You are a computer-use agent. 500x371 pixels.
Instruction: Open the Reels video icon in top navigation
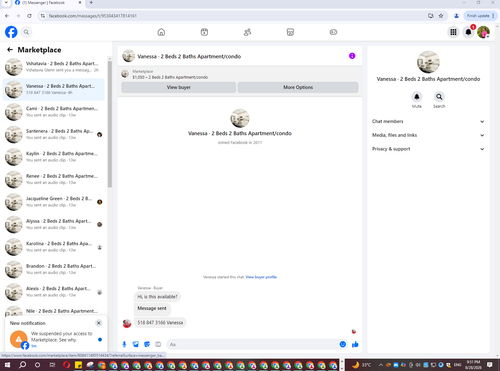point(204,32)
